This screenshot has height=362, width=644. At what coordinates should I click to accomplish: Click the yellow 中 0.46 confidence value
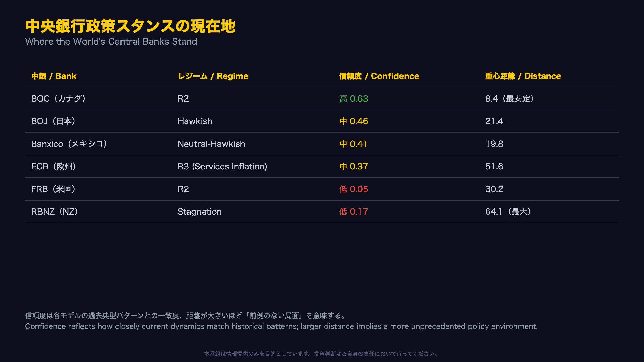(x=353, y=121)
